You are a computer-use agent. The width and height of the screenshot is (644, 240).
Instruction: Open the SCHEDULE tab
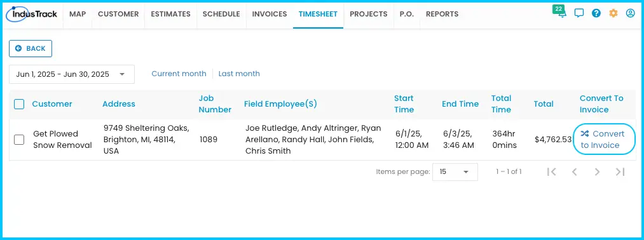click(221, 15)
